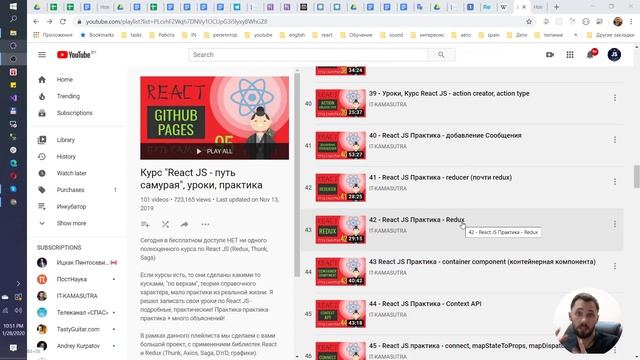Open the Windows action center notification icon
This screenshot has height=360, width=640.
tap(13, 348)
